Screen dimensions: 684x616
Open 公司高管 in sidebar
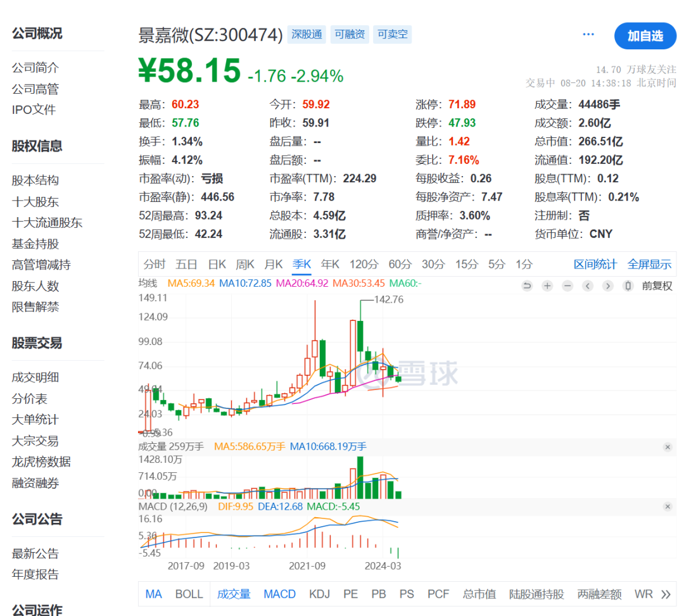(35, 89)
